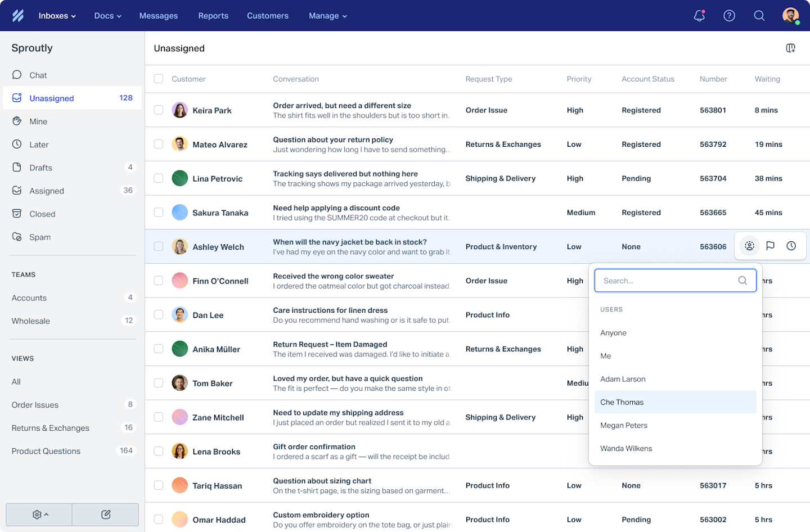The width and height of the screenshot is (810, 532).
Task: Expand the settings gear menu at bottom
Action: tap(39, 515)
